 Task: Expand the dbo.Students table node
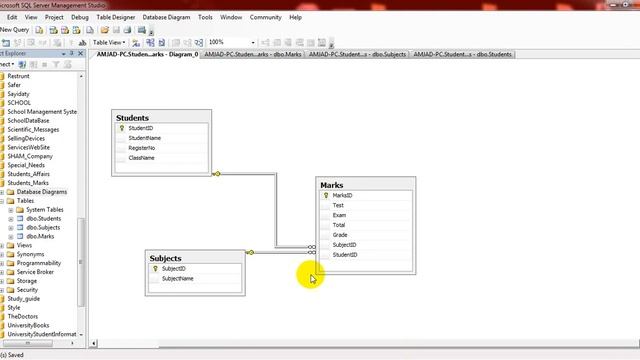(11, 219)
